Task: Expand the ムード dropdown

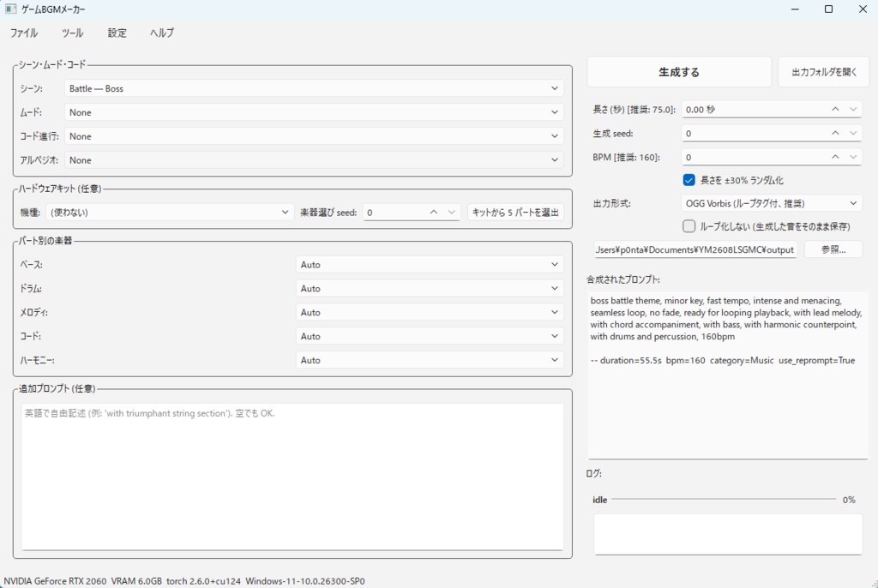Action: point(314,112)
